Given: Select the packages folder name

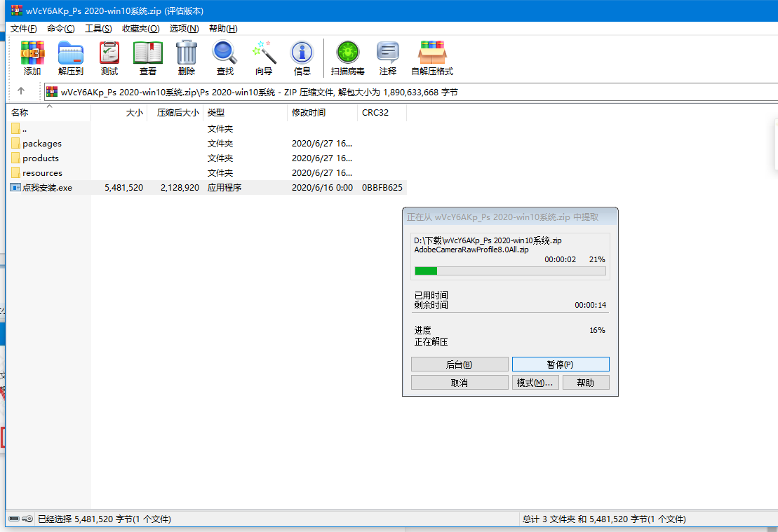Looking at the screenshot, I should pyautogui.click(x=42, y=143).
